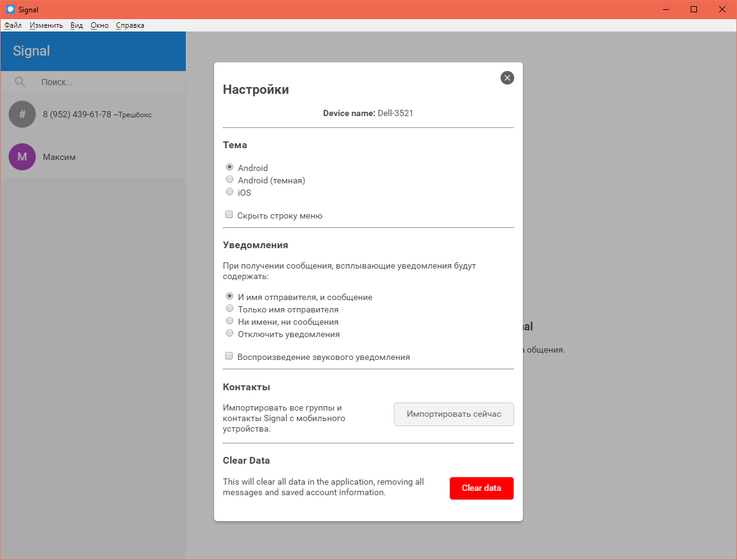Close the Настройки settings dialog
The height and width of the screenshot is (560, 737).
(x=507, y=78)
